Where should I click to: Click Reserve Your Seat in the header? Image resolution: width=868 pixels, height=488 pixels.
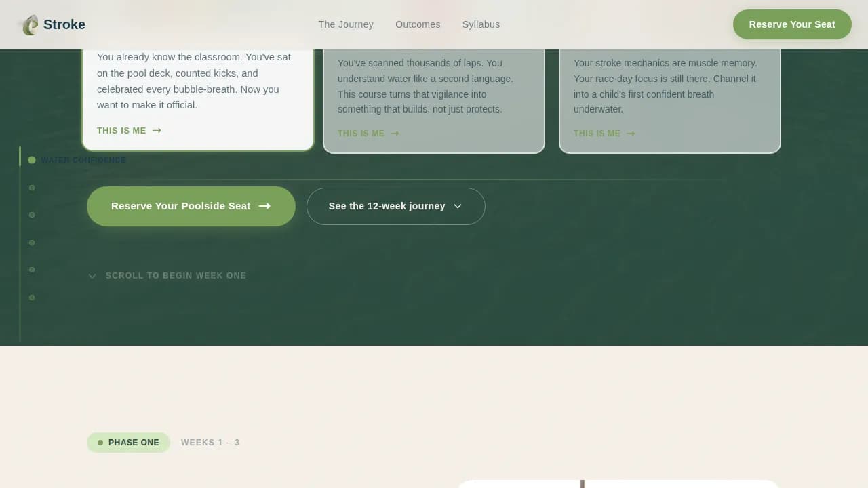coord(791,24)
